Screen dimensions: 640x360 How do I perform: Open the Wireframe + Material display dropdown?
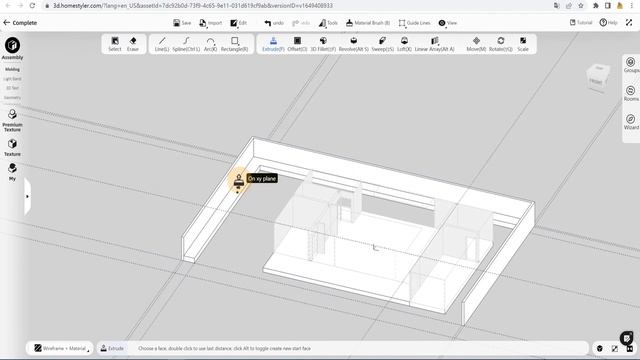[61, 348]
